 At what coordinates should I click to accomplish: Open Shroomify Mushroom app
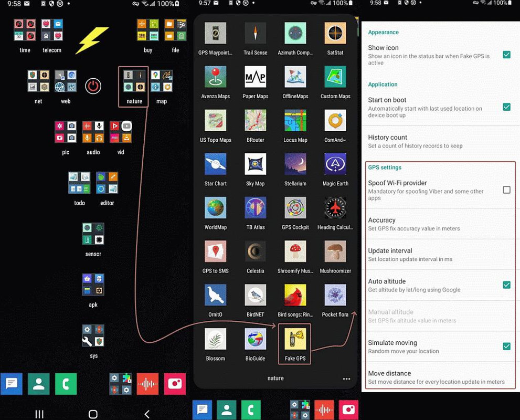295,251
